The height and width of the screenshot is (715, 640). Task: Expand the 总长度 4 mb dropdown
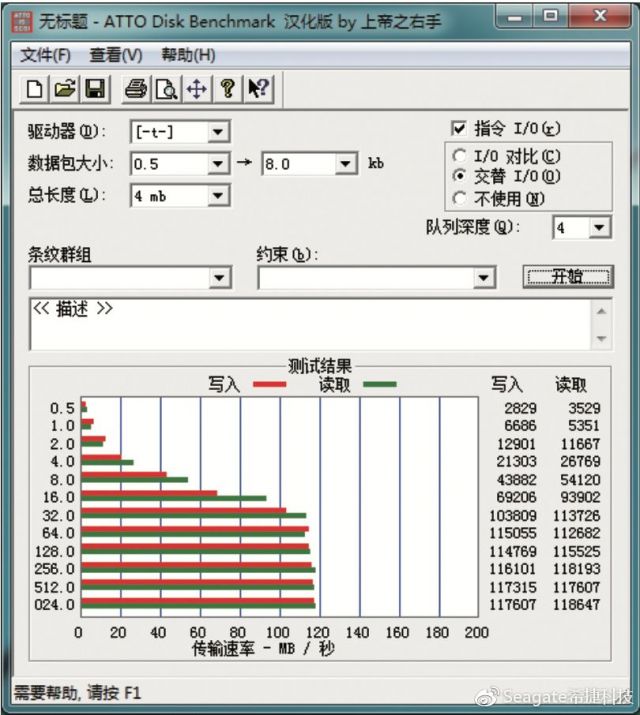click(218, 196)
